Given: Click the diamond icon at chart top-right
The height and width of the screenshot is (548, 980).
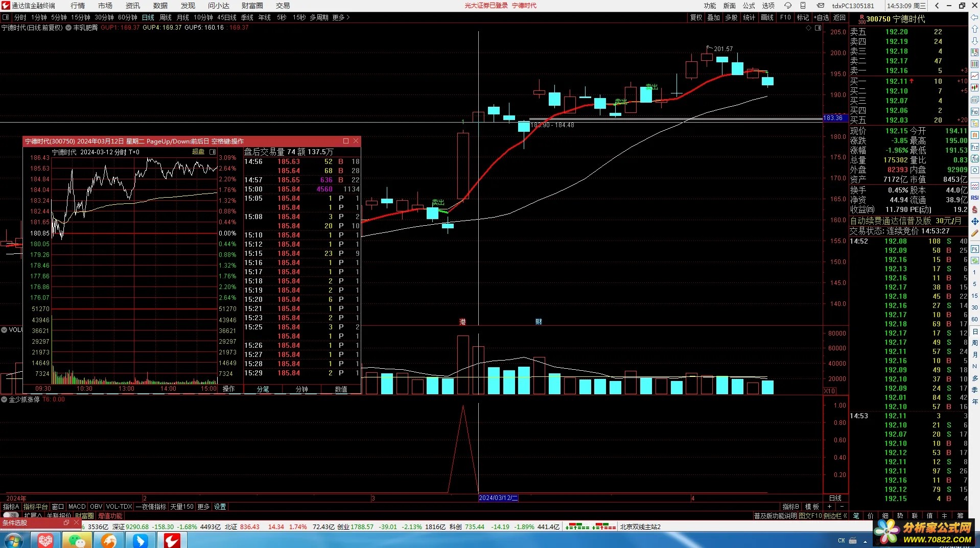Looking at the screenshot, I should point(808,28).
